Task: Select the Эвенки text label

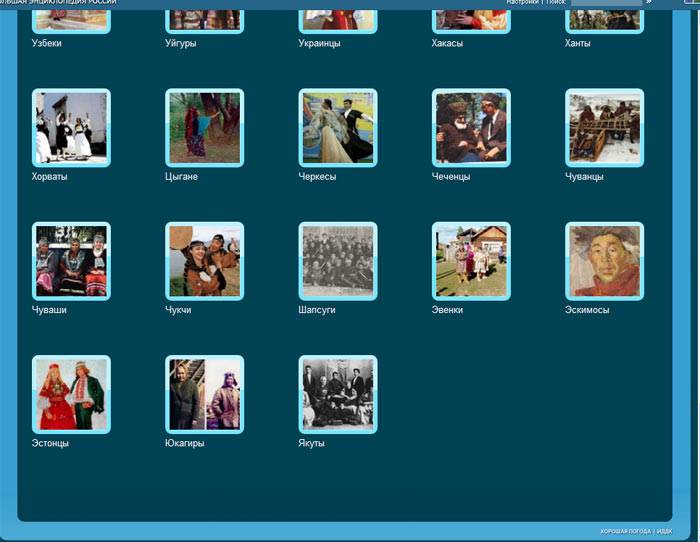Action: 447,309
